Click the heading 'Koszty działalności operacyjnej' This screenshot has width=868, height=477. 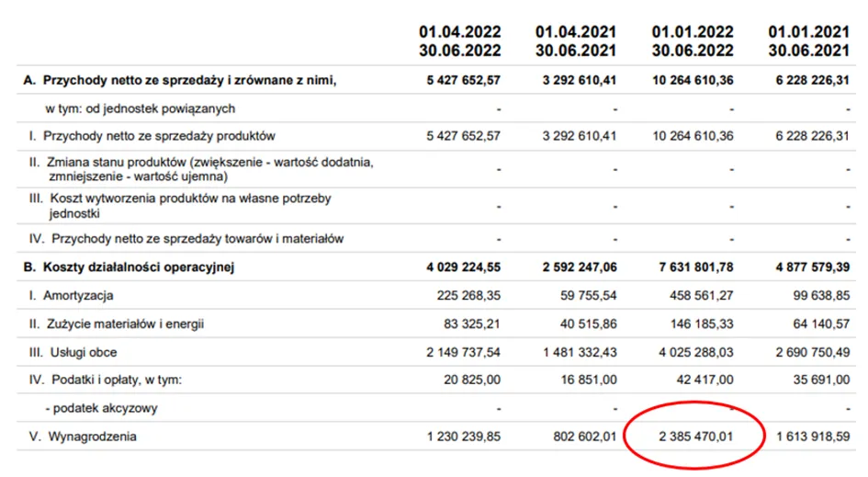[139, 267]
